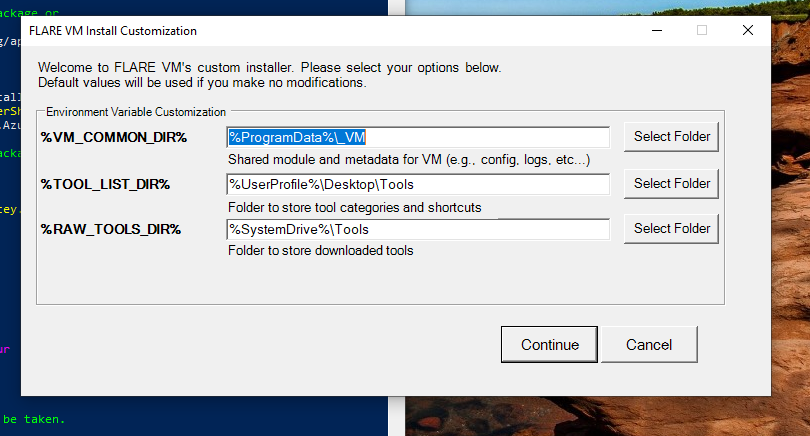This screenshot has height=436, width=810.
Task: Cancel the FLARE VM installer
Action: pos(649,345)
